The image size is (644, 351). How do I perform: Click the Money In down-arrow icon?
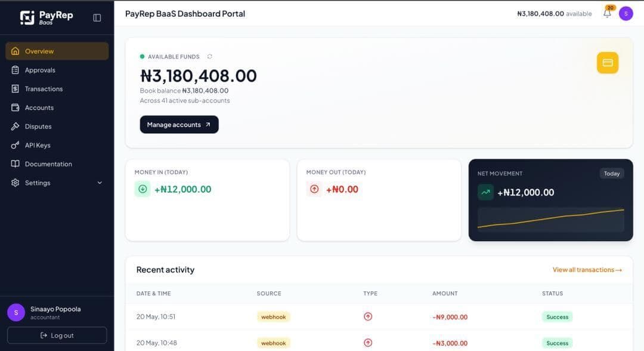pos(143,189)
